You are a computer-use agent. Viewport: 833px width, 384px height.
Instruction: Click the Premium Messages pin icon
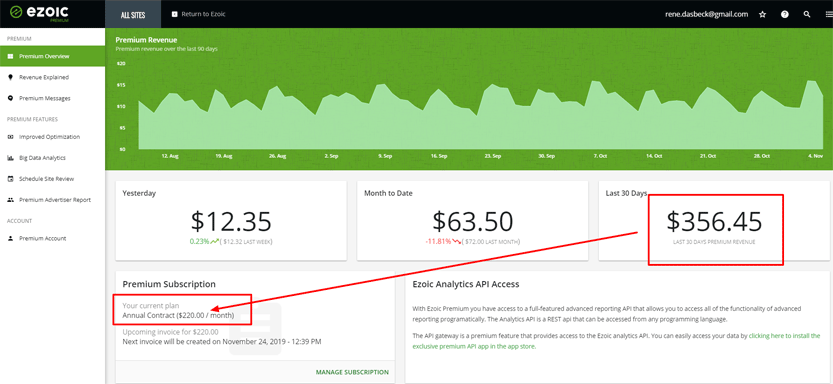[x=10, y=98]
